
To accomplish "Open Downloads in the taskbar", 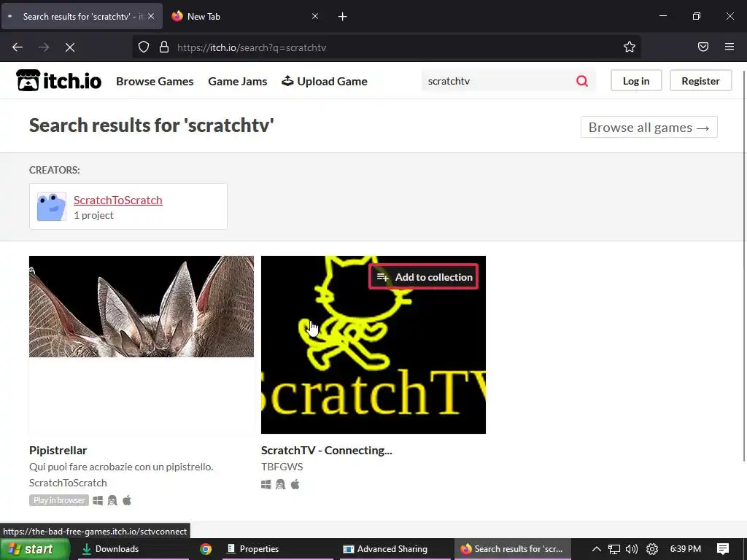I will [133, 549].
